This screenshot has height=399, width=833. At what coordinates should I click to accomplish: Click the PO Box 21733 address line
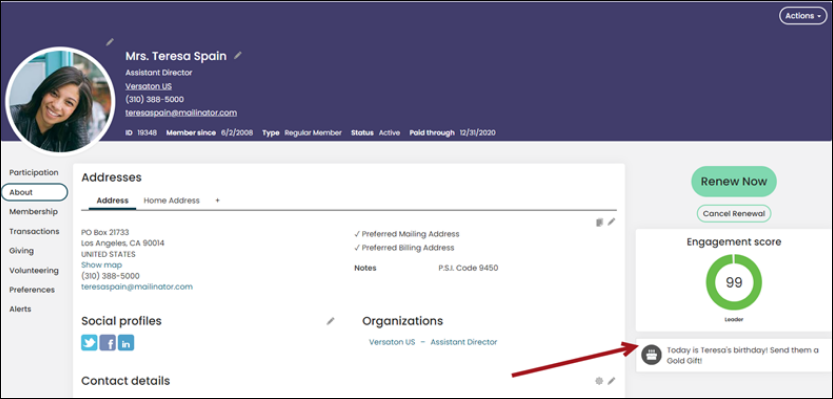pyautogui.click(x=105, y=232)
